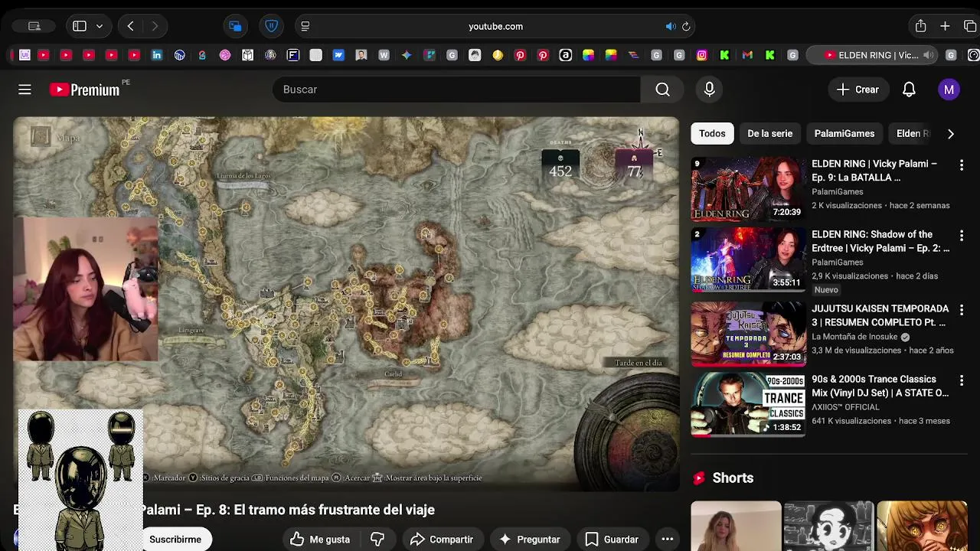Open the Amazon pinned tab
Image resolution: width=980 pixels, height=551 pixels.
coord(566,55)
